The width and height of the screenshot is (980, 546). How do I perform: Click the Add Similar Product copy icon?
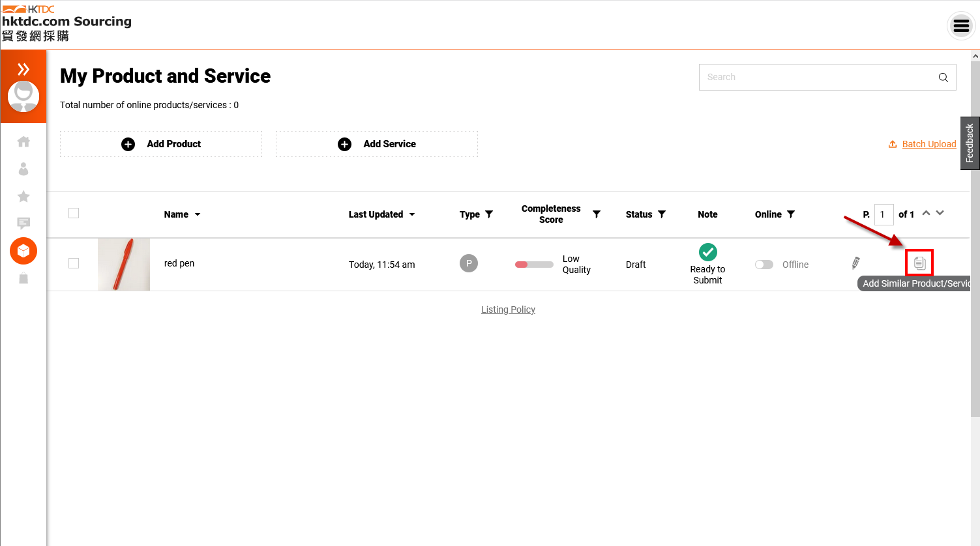[x=919, y=263]
